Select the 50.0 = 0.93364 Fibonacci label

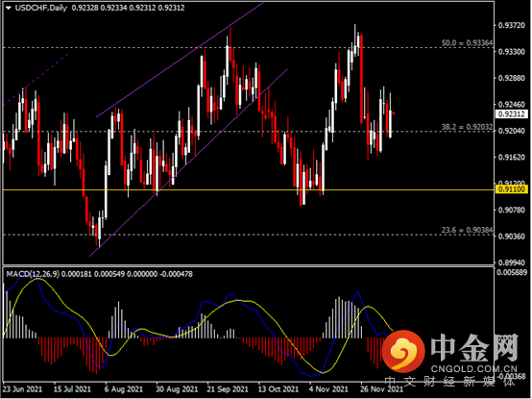(468, 43)
